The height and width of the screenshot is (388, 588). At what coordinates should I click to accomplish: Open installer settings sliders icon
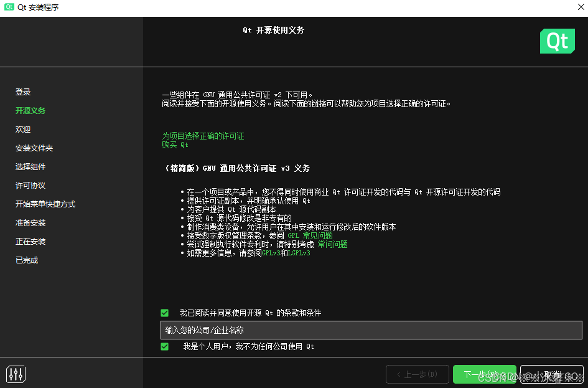tap(16, 374)
